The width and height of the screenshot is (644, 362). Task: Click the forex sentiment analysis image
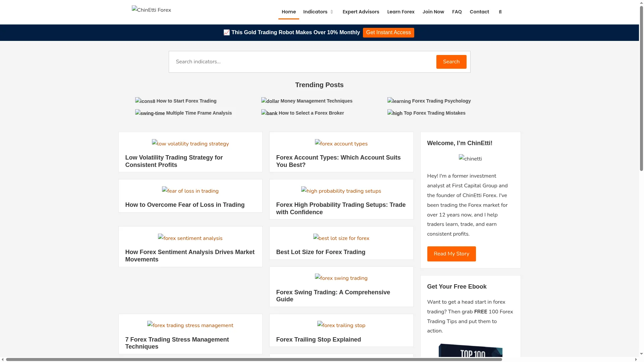[x=190, y=238]
